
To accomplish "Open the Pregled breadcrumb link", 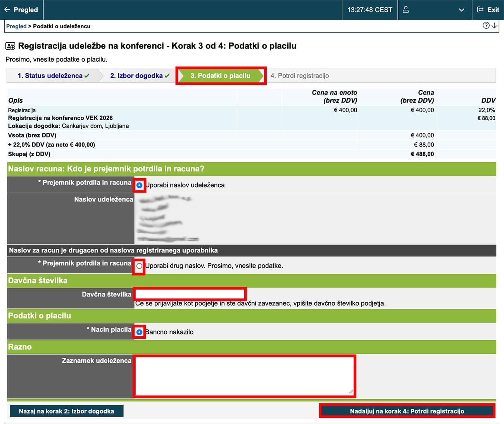I will (x=16, y=26).
